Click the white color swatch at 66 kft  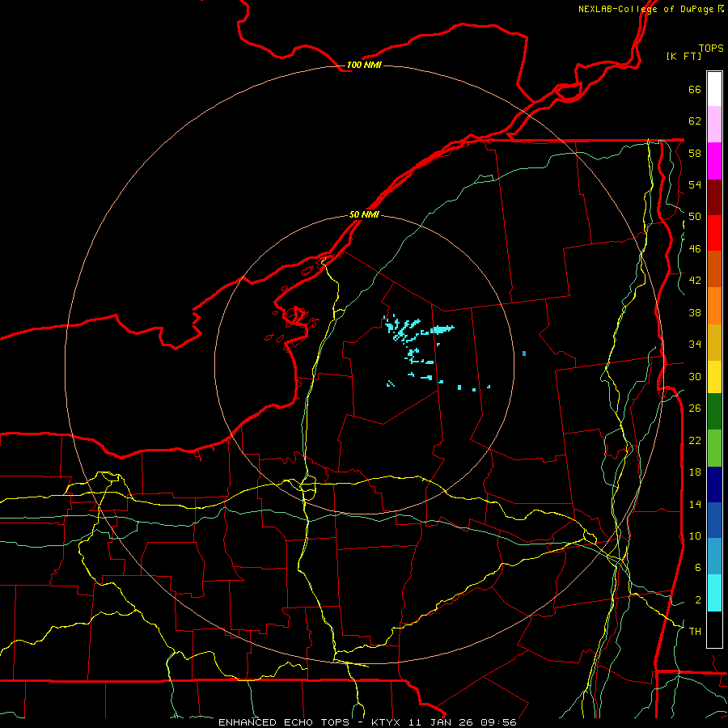(714, 89)
